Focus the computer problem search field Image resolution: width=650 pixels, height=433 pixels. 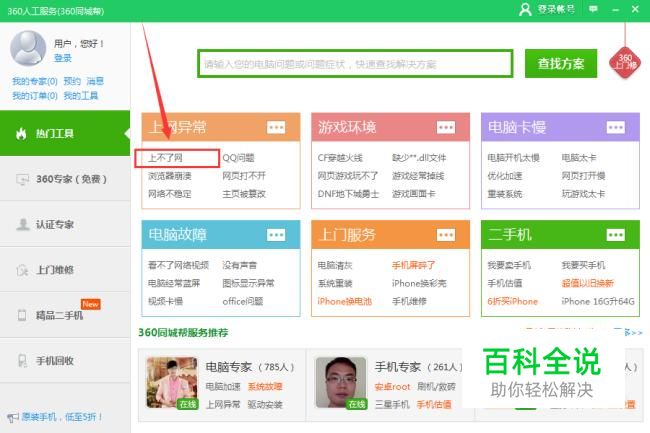pos(355,64)
